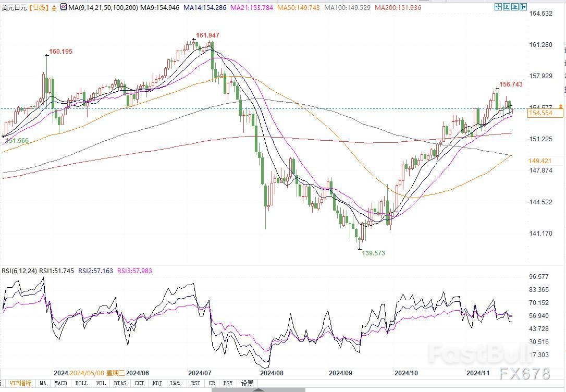Switch to the CCI indicator tab

(x=139, y=383)
